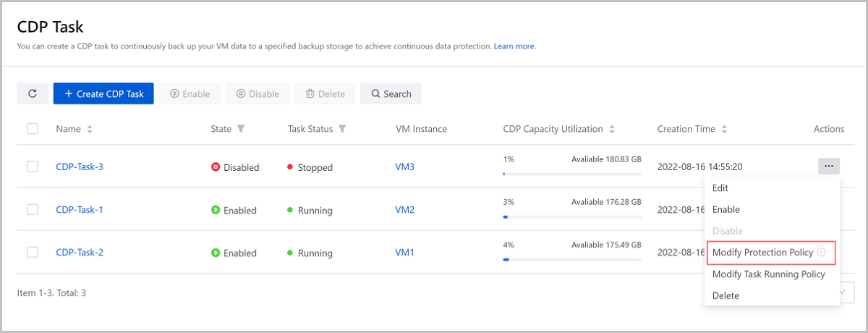Click Delete in the actions dropdown menu

[x=726, y=295]
